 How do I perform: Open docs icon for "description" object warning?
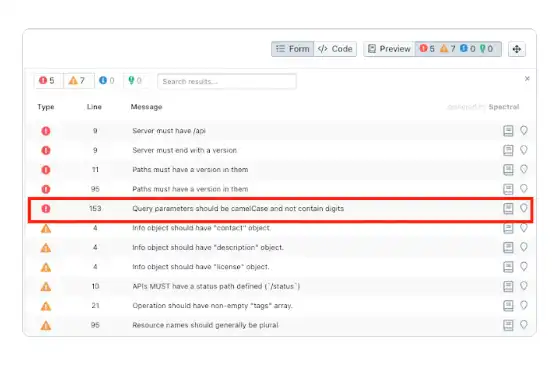[x=508, y=247]
